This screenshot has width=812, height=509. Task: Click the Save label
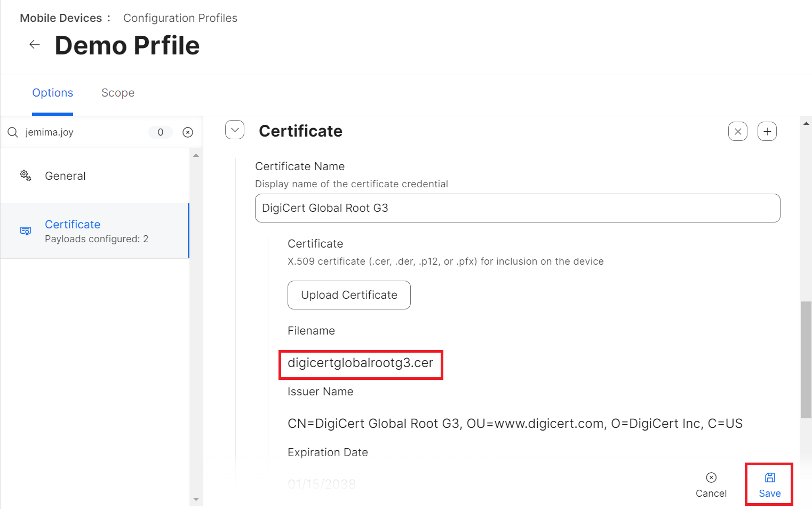point(770,494)
